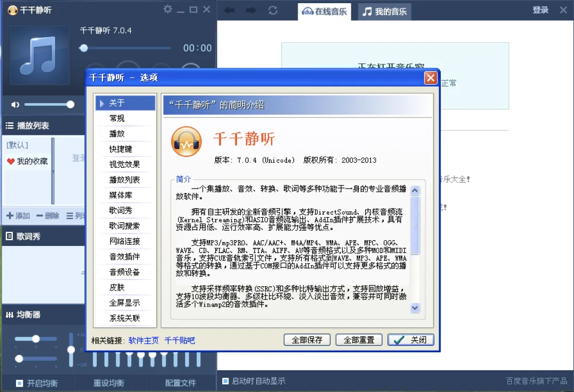Click 登录 in the browser header

coord(541,10)
